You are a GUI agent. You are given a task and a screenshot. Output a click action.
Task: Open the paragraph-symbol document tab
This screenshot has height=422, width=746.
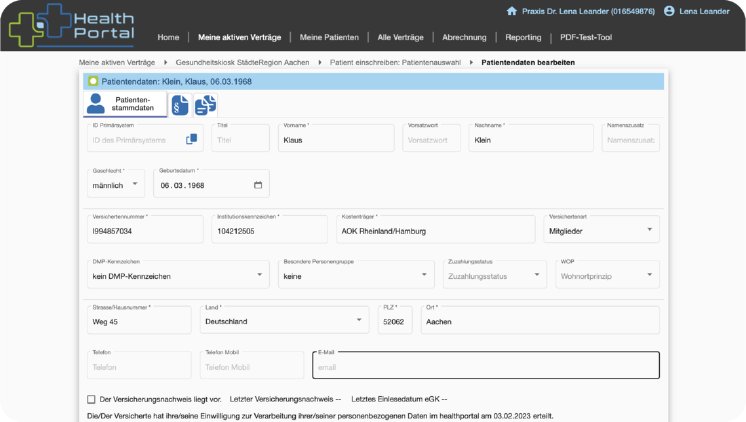(x=180, y=104)
